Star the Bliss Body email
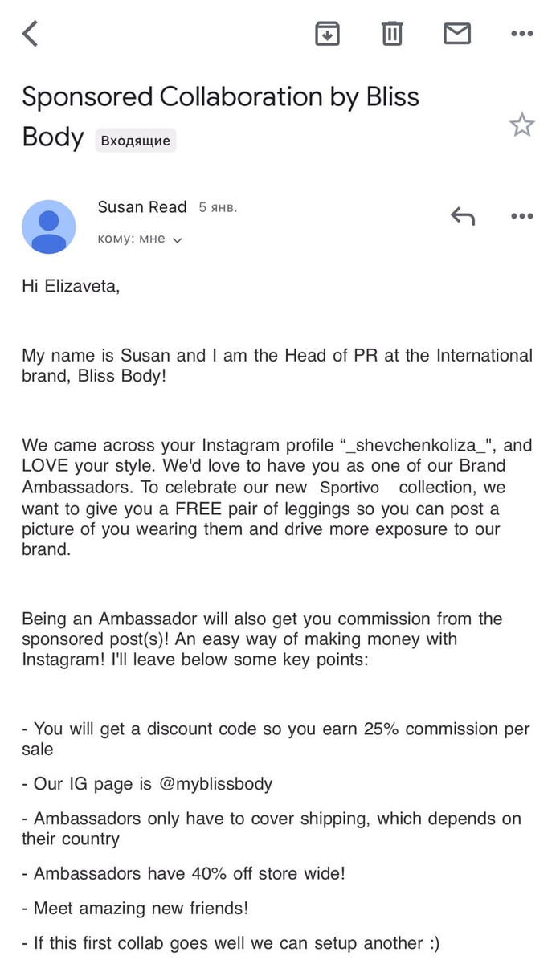The height and width of the screenshot is (964, 560). coord(522,125)
